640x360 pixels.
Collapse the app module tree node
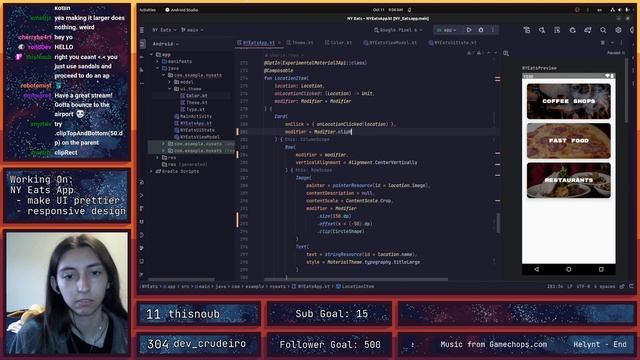[152, 54]
